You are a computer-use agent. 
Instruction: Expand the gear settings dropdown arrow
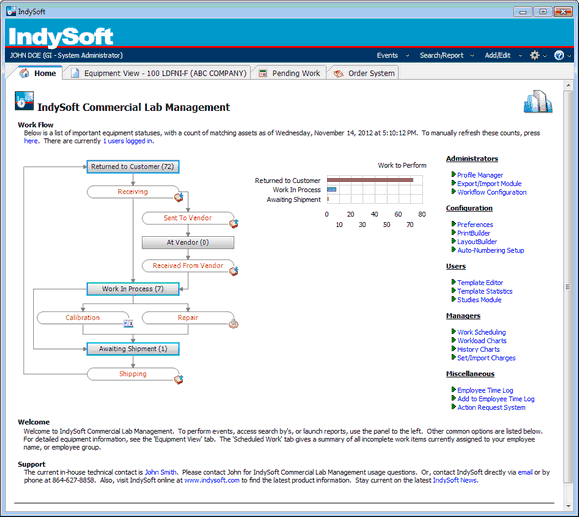point(545,56)
